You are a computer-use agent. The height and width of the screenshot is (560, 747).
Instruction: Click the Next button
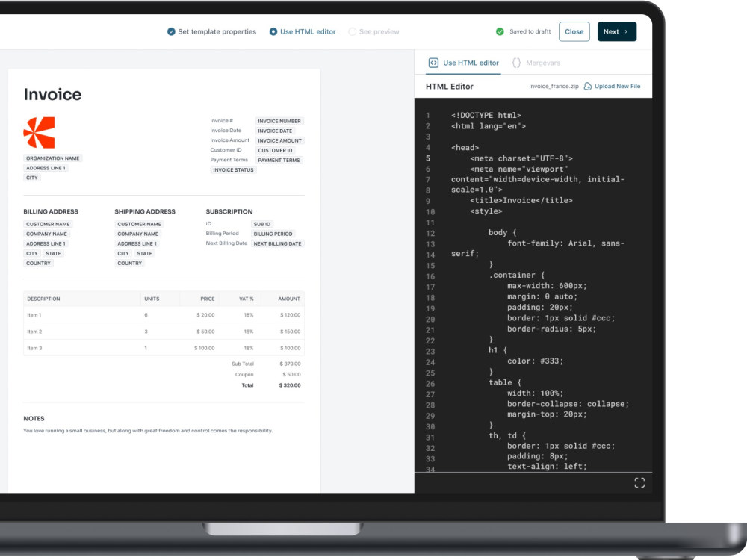tap(617, 32)
